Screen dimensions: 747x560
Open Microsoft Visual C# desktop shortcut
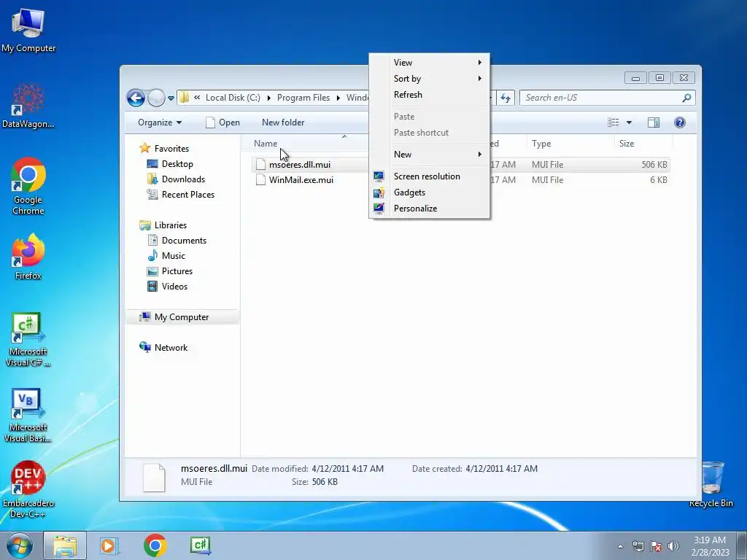point(28,339)
